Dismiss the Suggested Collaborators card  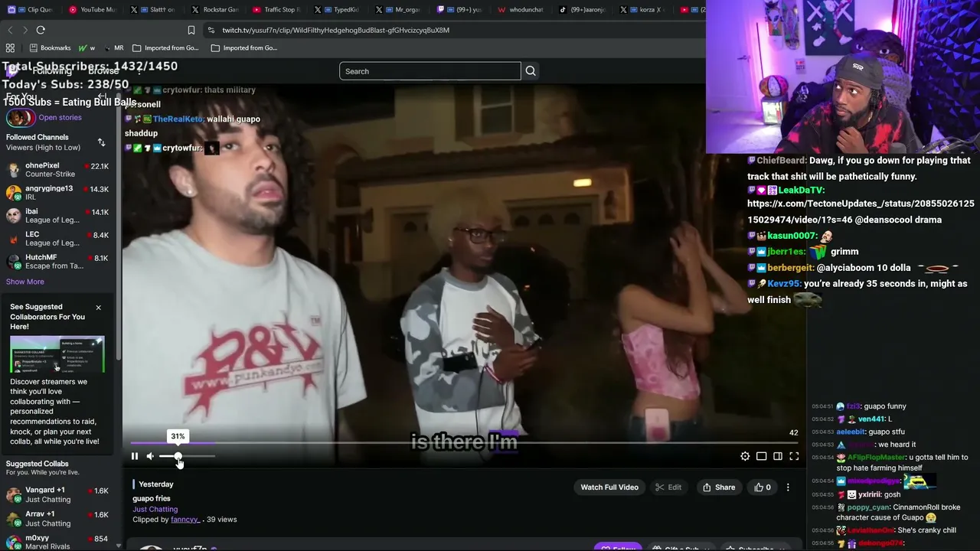(x=98, y=308)
